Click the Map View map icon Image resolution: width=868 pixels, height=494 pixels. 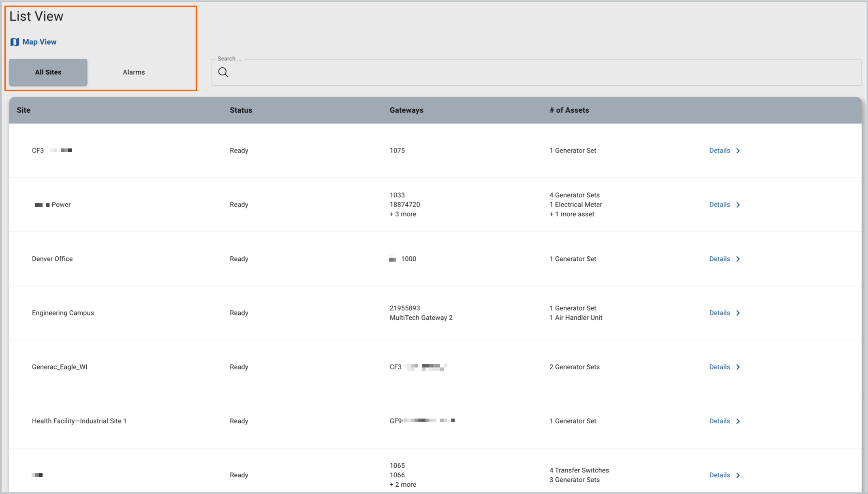click(x=15, y=42)
